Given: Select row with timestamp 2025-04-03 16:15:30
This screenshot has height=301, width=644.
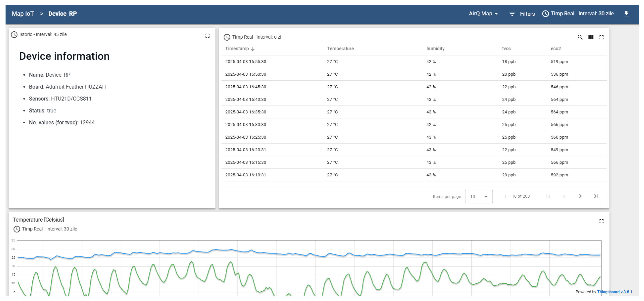Looking at the screenshot, I should point(414,162).
